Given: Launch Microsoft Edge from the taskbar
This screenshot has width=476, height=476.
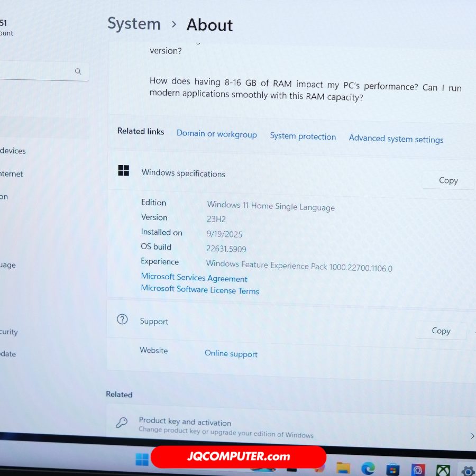Looking at the screenshot, I should tap(368, 469).
